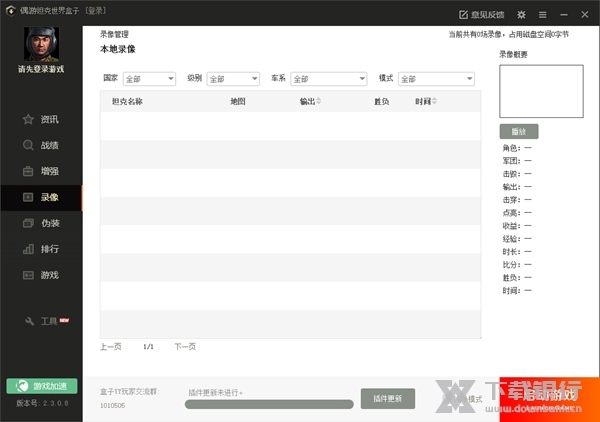Switch to the 增强 section

click(x=50, y=171)
